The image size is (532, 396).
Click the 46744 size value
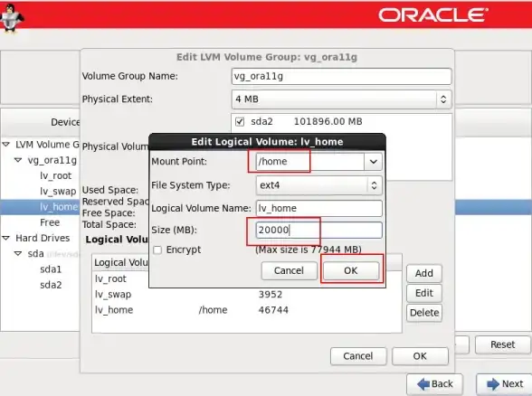273,310
